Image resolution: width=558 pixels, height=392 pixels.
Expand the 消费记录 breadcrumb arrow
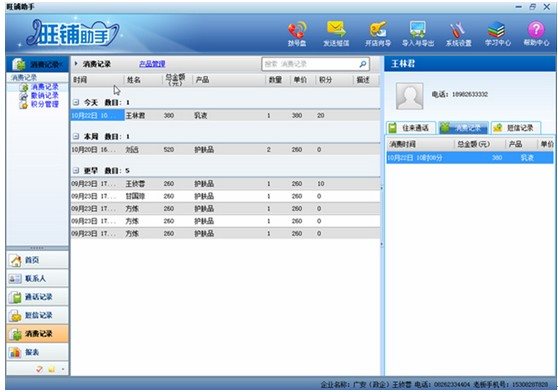pyautogui.click(x=76, y=64)
